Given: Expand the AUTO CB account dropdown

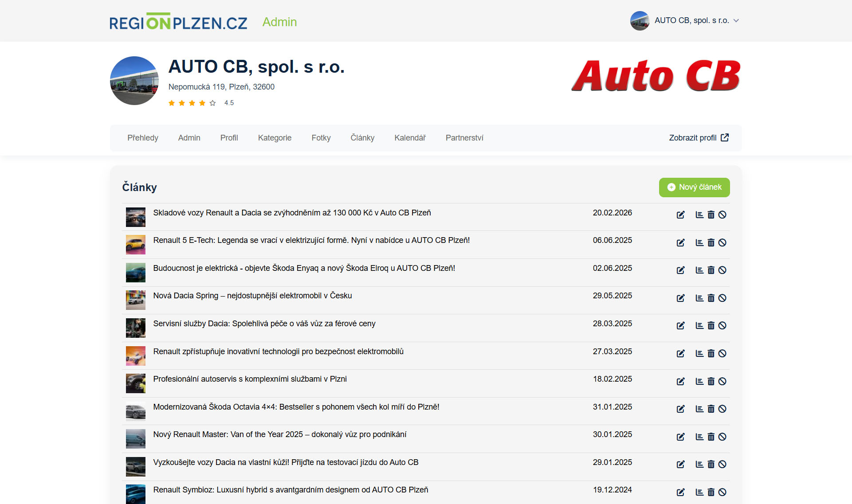Looking at the screenshot, I should pos(685,21).
